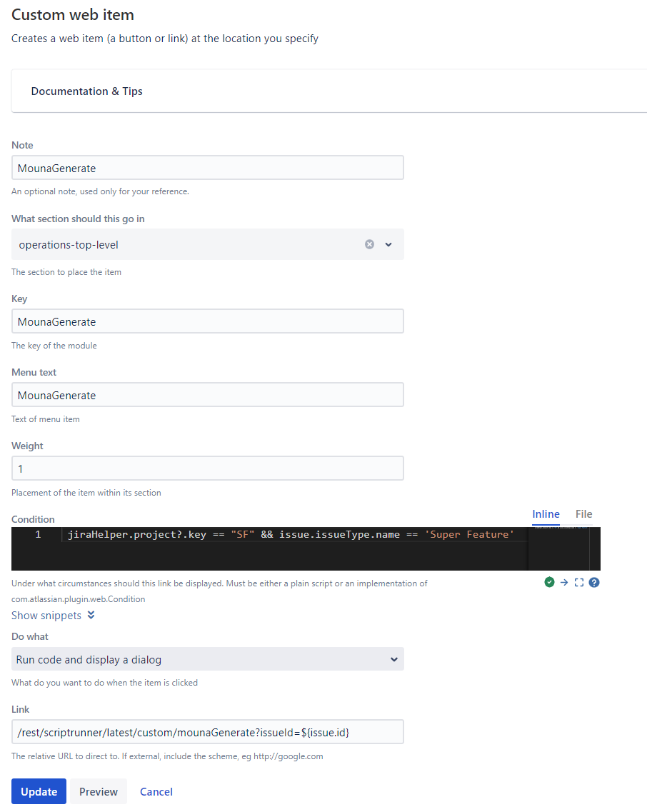Clear the operations-top-level section selection
This screenshot has height=812, width=647.
click(369, 244)
